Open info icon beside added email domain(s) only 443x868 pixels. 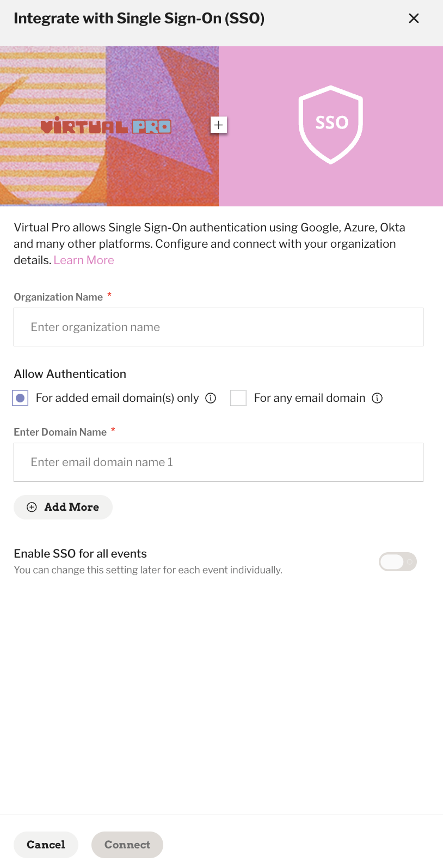211,398
